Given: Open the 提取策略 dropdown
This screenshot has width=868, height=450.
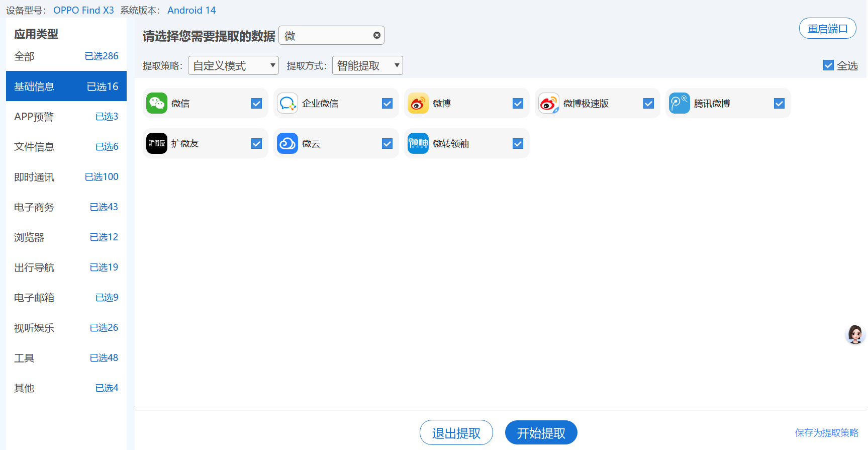Looking at the screenshot, I should pyautogui.click(x=233, y=65).
